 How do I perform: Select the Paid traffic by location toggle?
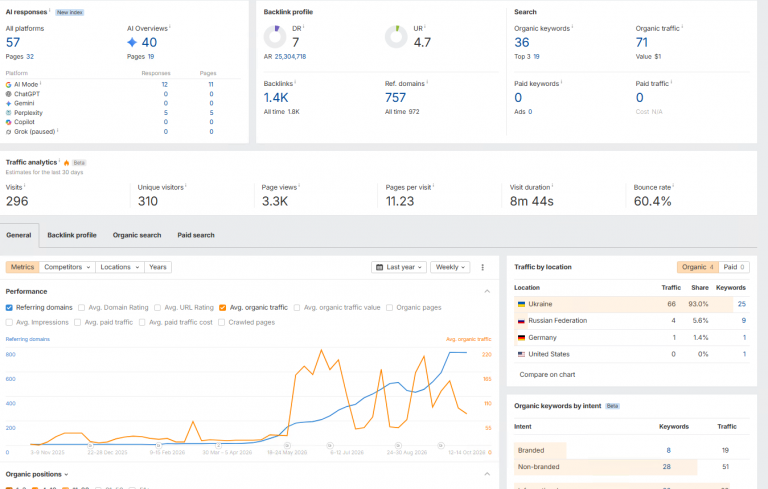(734, 267)
